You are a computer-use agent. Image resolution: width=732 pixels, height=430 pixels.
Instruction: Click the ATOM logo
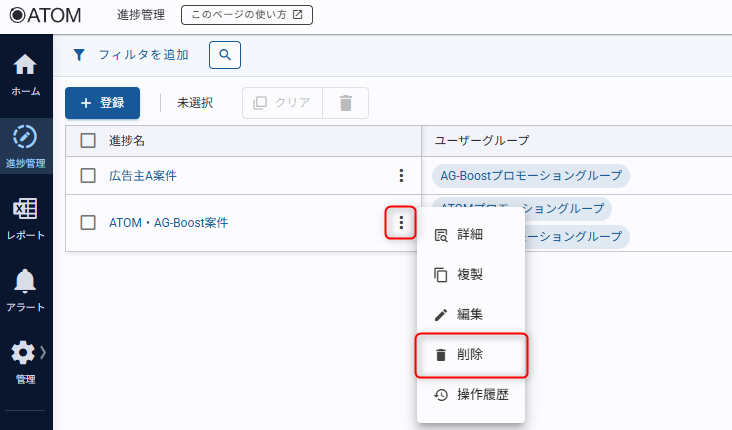pyautogui.click(x=46, y=15)
